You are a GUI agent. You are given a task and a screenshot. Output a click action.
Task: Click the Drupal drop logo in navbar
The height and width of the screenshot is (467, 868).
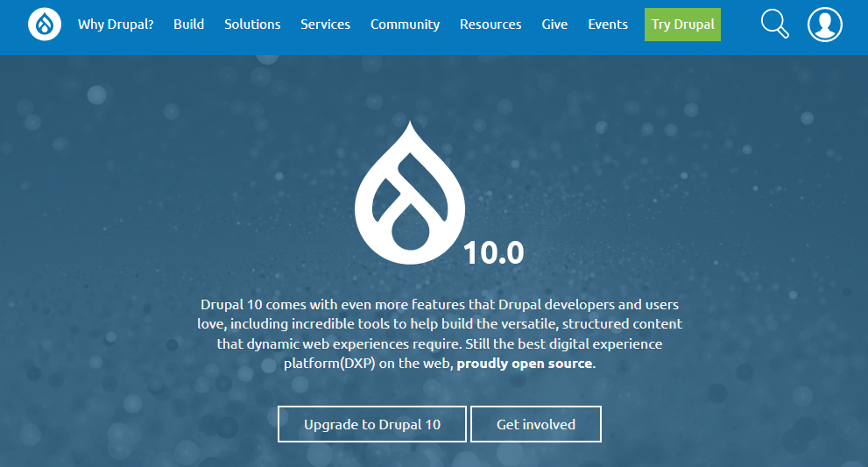click(45, 25)
